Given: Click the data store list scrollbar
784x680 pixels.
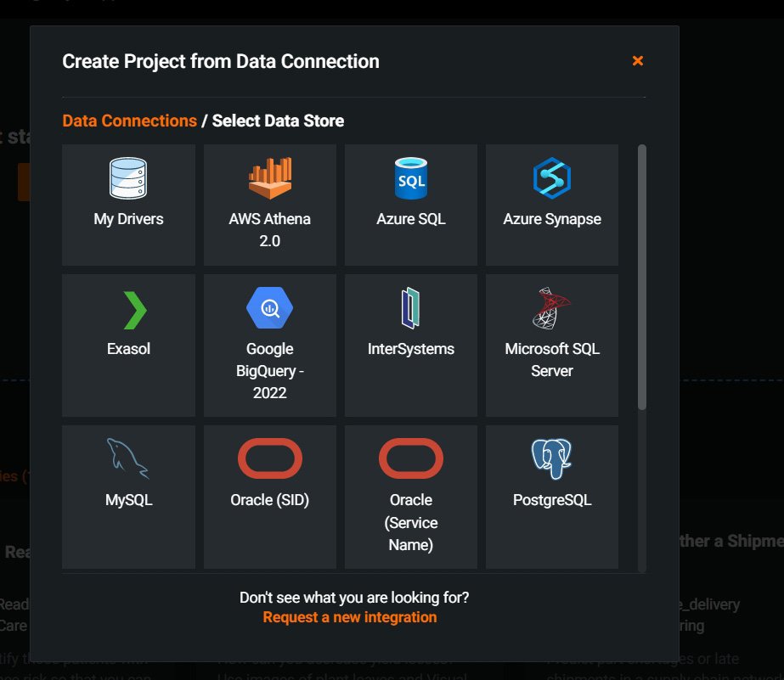Looking at the screenshot, I should (642, 278).
